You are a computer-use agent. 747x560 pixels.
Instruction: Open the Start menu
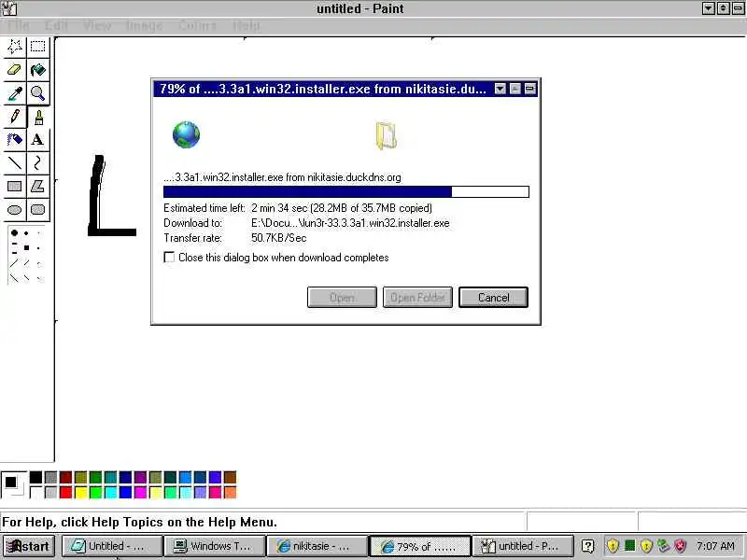29,546
